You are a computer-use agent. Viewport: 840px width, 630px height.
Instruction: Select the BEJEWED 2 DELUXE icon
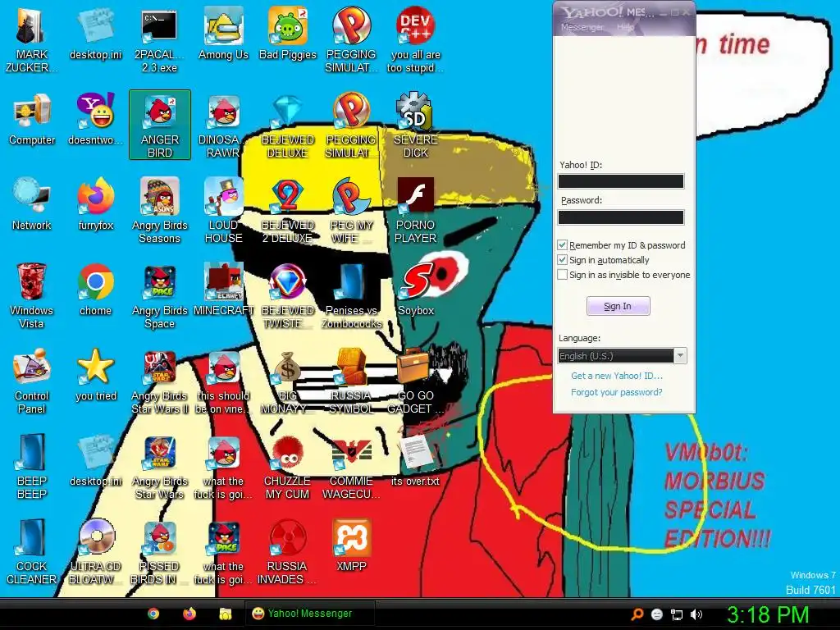click(x=288, y=211)
